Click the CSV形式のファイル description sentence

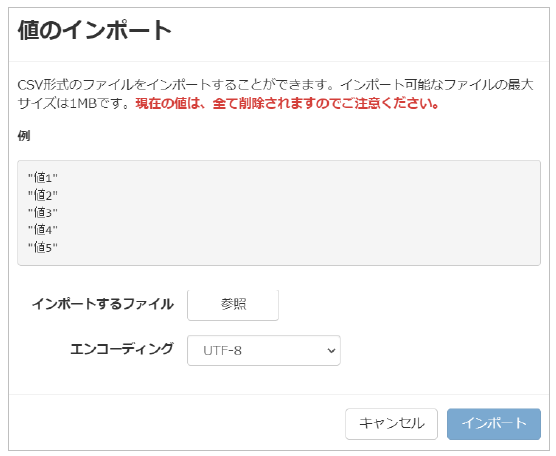pos(176,85)
